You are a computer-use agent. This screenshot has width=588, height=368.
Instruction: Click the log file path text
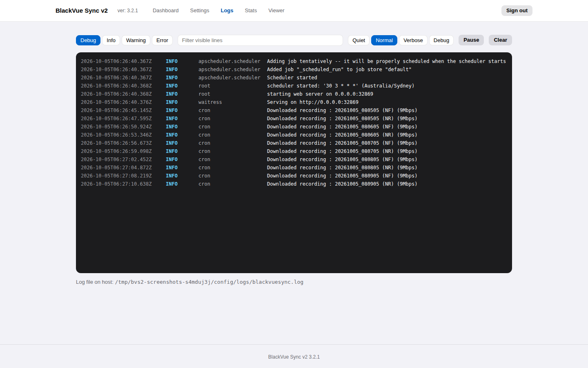209,282
